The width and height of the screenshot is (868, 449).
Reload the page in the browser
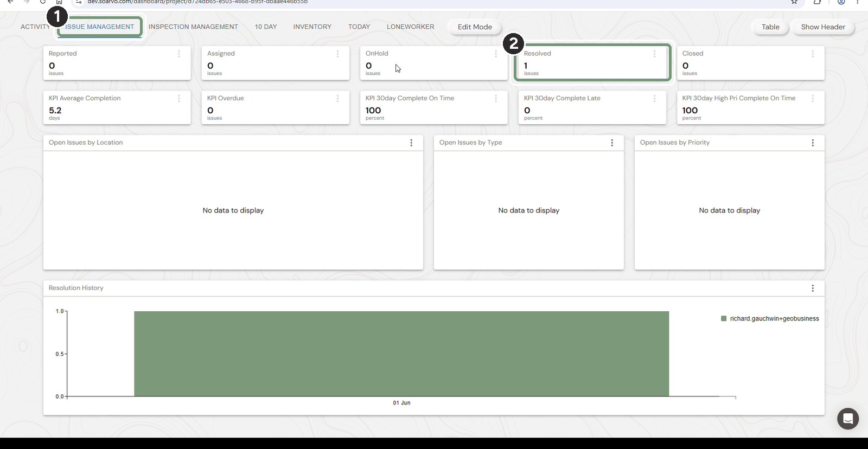(43, 2)
